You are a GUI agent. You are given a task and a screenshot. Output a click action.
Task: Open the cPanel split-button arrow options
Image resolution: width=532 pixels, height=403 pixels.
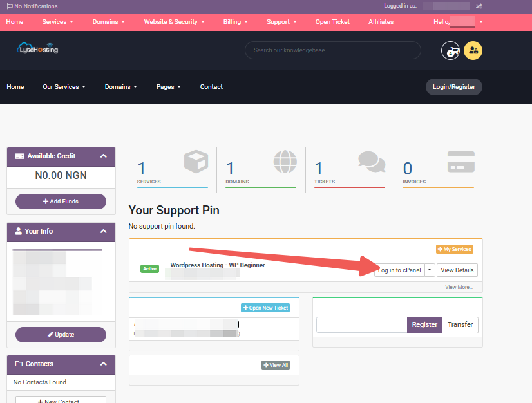[x=429, y=270]
